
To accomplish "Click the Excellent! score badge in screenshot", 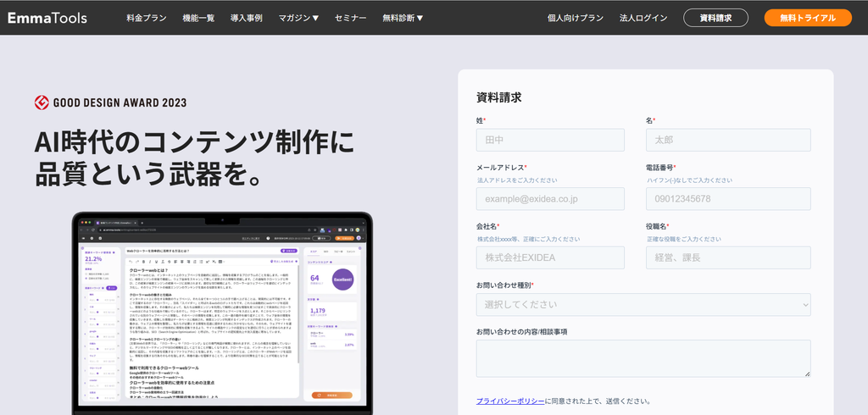I will (342, 279).
